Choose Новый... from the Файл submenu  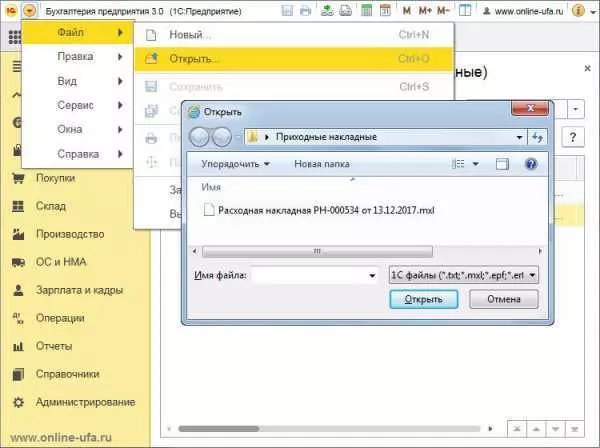293,35
